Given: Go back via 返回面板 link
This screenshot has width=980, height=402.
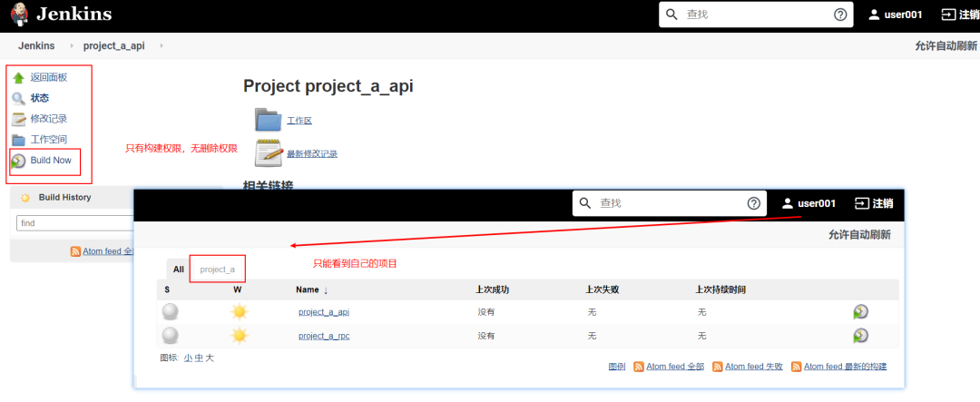Looking at the screenshot, I should (49, 77).
